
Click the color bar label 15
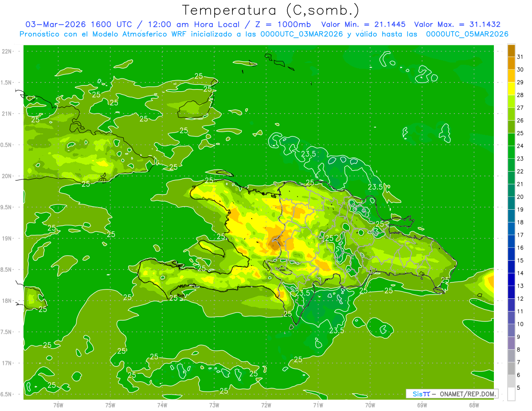[520, 260]
